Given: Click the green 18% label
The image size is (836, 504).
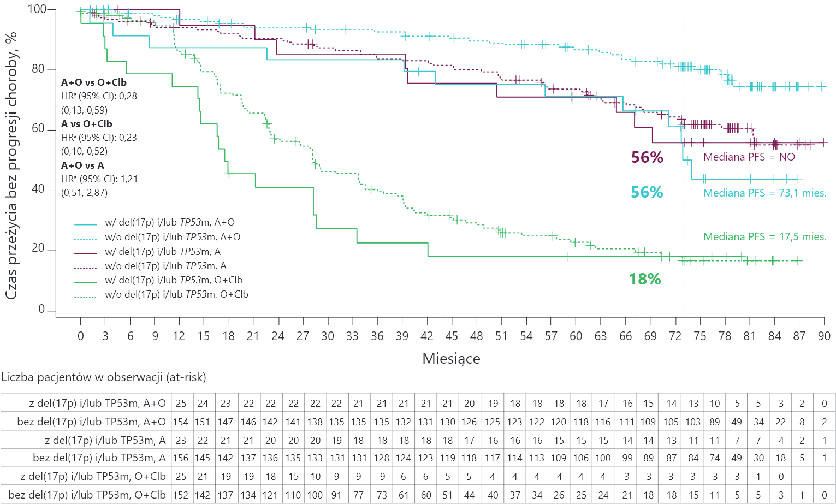Looking at the screenshot, I should 644,279.
